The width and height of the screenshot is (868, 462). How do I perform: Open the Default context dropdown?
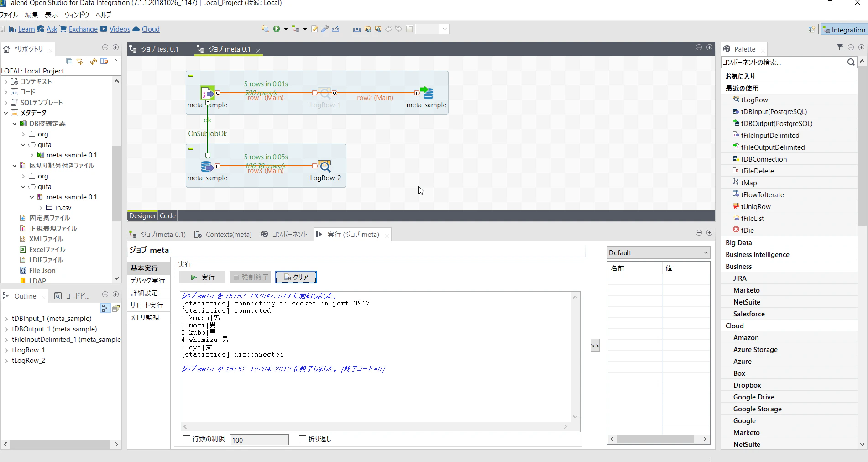[x=659, y=252]
